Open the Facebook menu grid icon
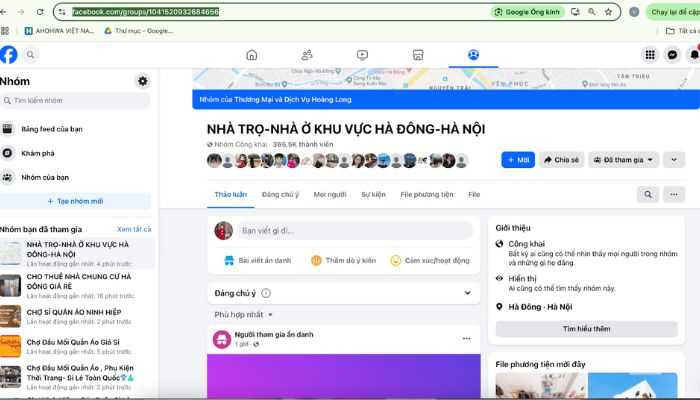The height and width of the screenshot is (400, 700). [x=650, y=55]
